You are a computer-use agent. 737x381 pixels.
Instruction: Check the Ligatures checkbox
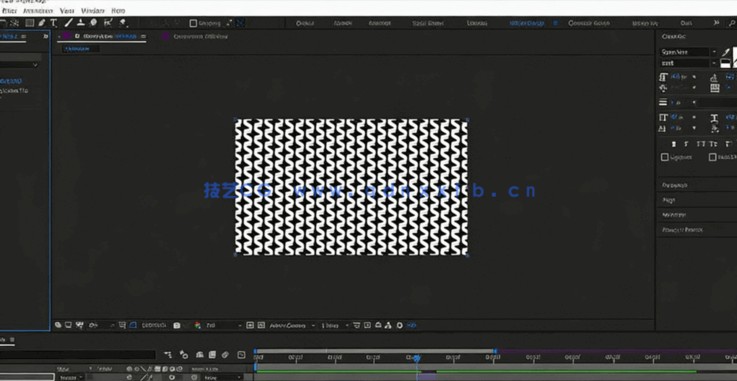pos(665,157)
